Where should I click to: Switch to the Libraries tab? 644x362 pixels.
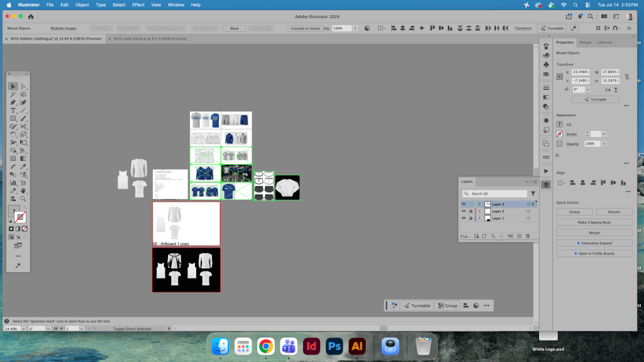(604, 42)
